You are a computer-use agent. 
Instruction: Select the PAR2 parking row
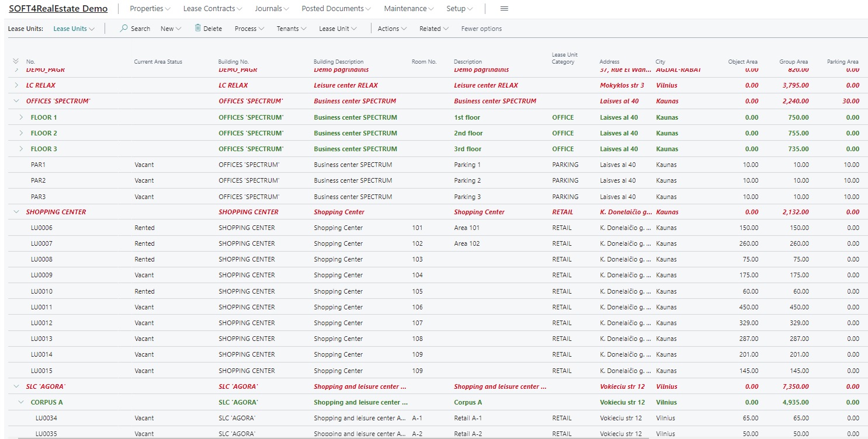tap(38, 180)
